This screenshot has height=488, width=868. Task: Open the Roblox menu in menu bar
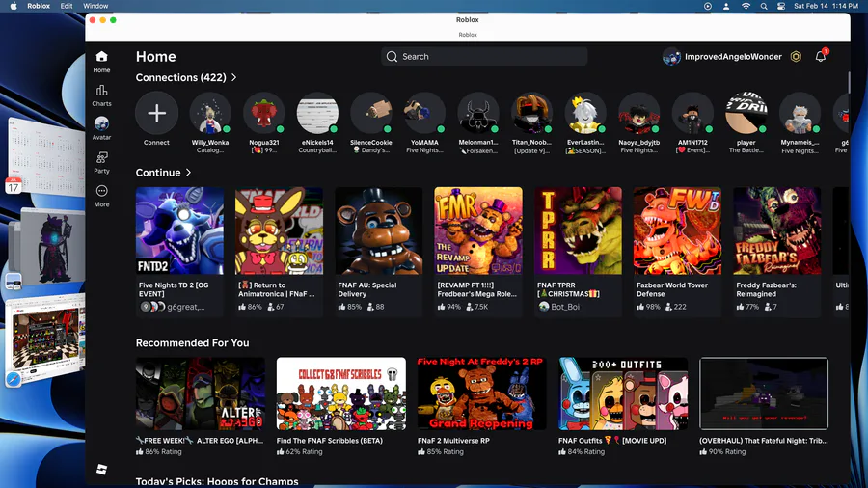click(x=39, y=6)
